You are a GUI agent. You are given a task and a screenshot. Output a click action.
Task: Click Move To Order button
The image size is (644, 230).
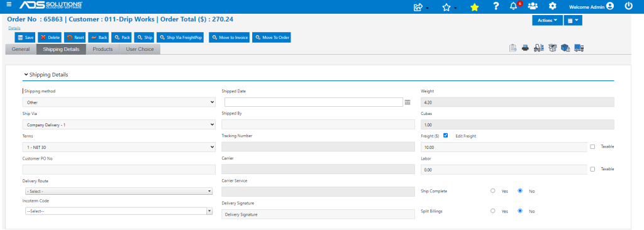tap(272, 37)
